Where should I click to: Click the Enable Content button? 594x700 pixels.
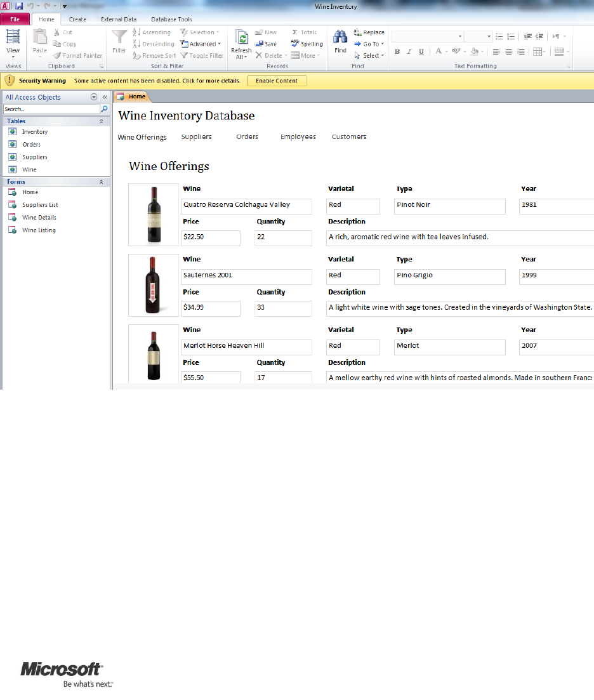[277, 81]
